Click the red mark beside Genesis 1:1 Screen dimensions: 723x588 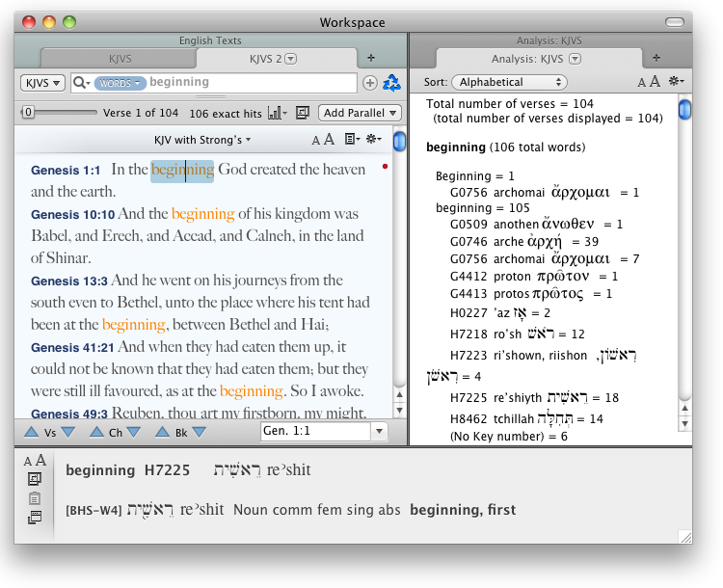click(385, 167)
